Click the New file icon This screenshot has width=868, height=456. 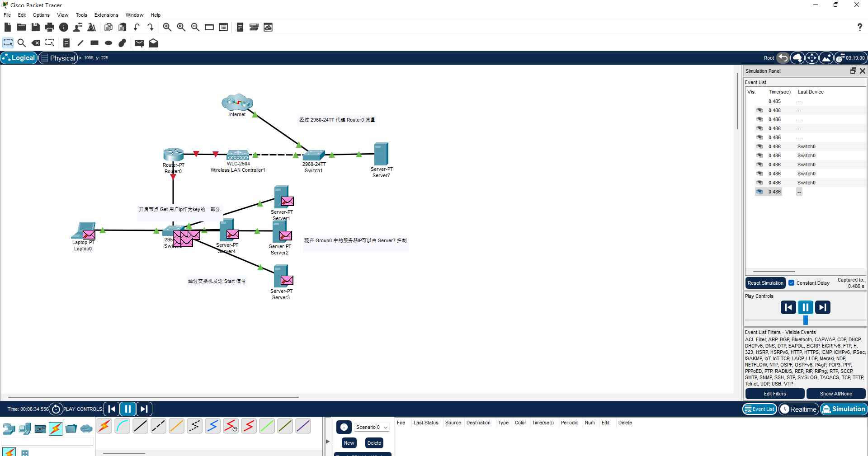point(7,27)
